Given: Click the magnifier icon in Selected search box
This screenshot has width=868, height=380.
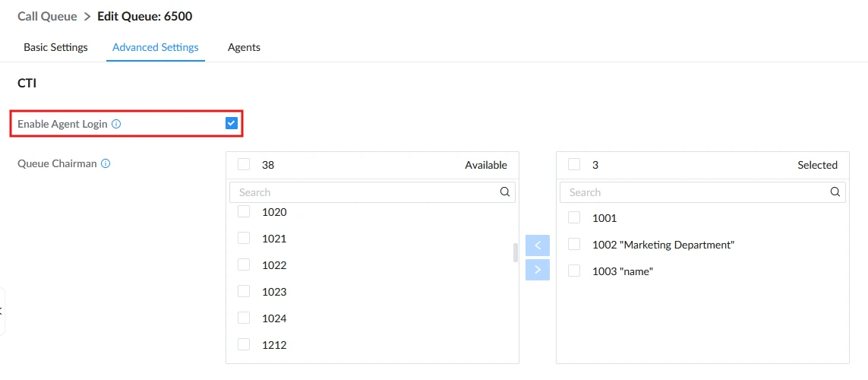Looking at the screenshot, I should pos(835,192).
